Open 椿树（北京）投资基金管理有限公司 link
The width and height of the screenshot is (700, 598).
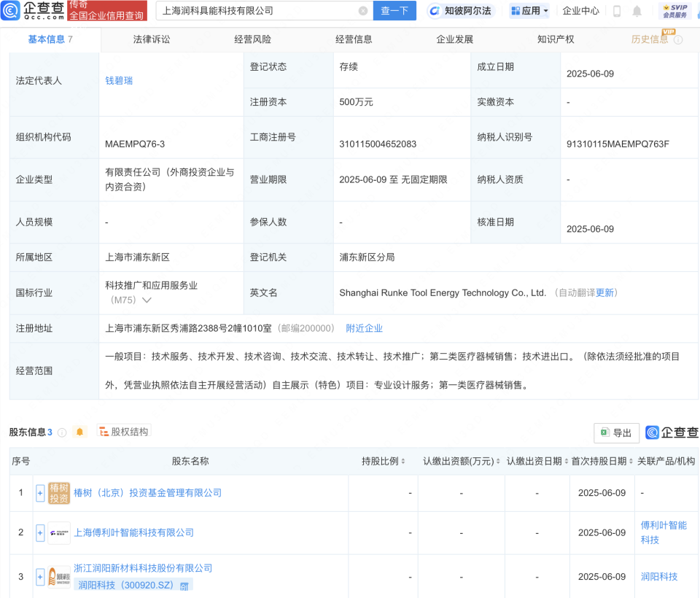147,492
